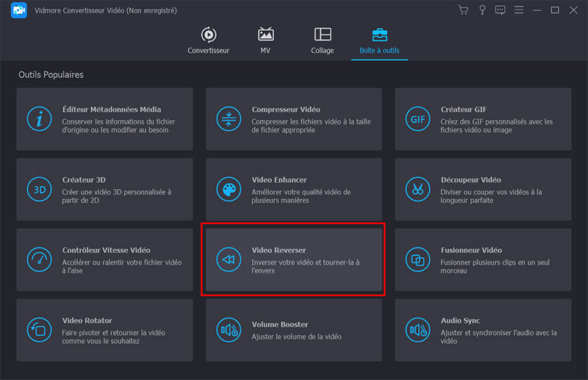The image size is (588, 380).
Task: Select the Découpeur Vidéo scissors icon
Action: [417, 189]
